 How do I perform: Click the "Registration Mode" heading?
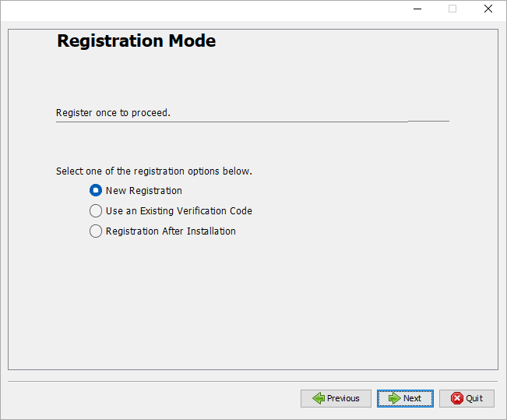tap(136, 41)
